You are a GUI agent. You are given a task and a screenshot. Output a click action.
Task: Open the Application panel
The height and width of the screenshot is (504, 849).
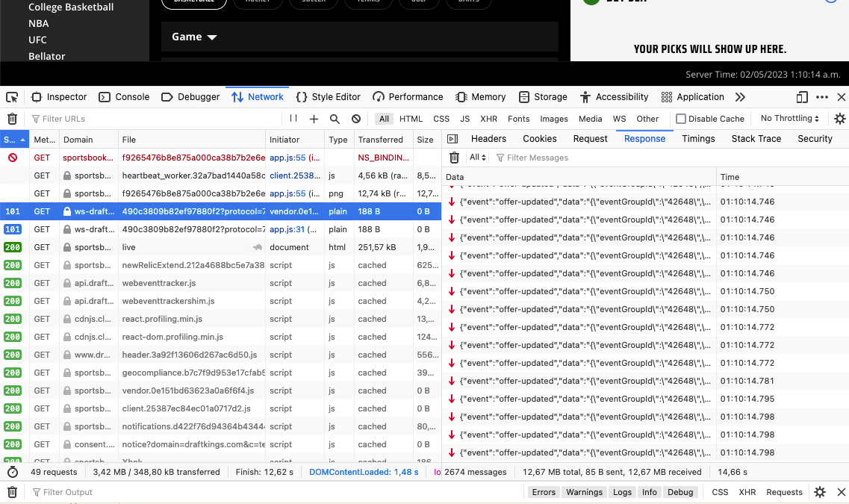point(692,97)
